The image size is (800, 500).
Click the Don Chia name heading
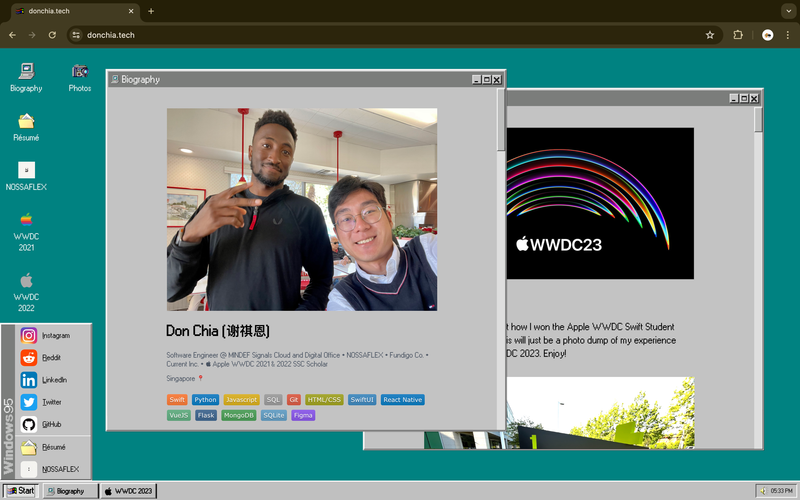218,331
